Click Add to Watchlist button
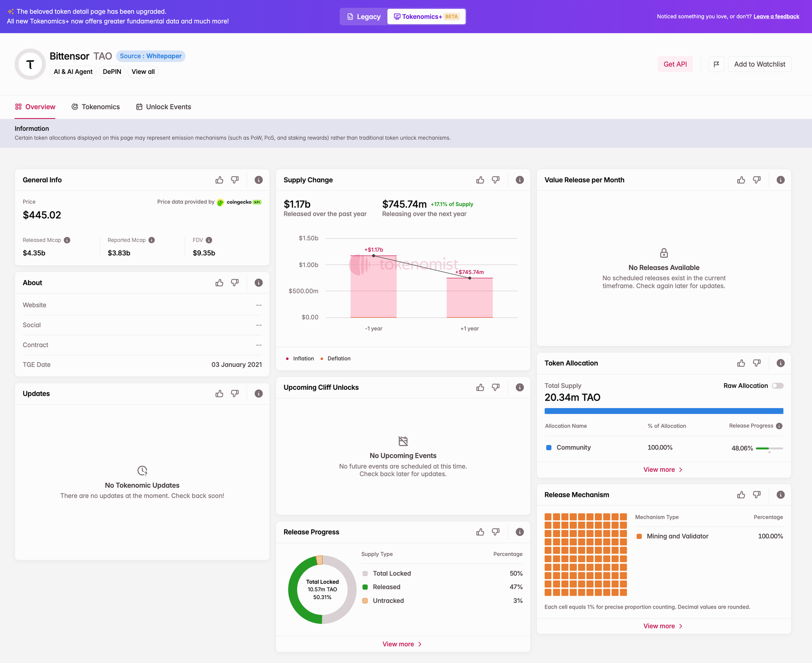Viewport: 812px width, 663px height. tap(759, 64)
